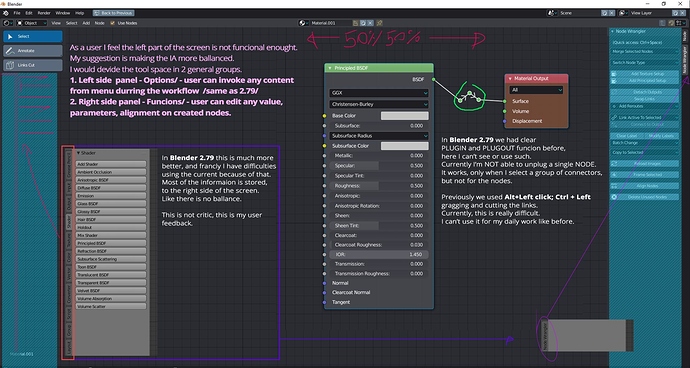Click the new material icon in header
Viewport: 690px width, 368px height.
coord(363,23)
